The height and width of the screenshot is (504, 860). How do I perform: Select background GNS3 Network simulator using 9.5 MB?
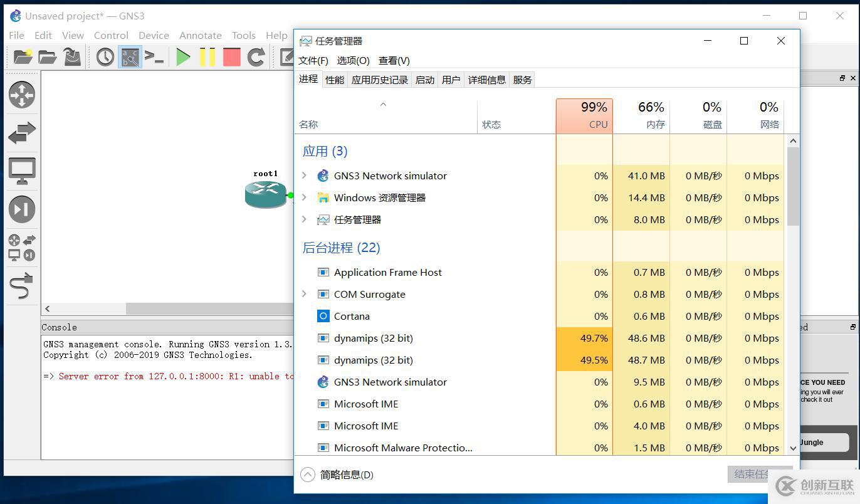coord(540,382)
